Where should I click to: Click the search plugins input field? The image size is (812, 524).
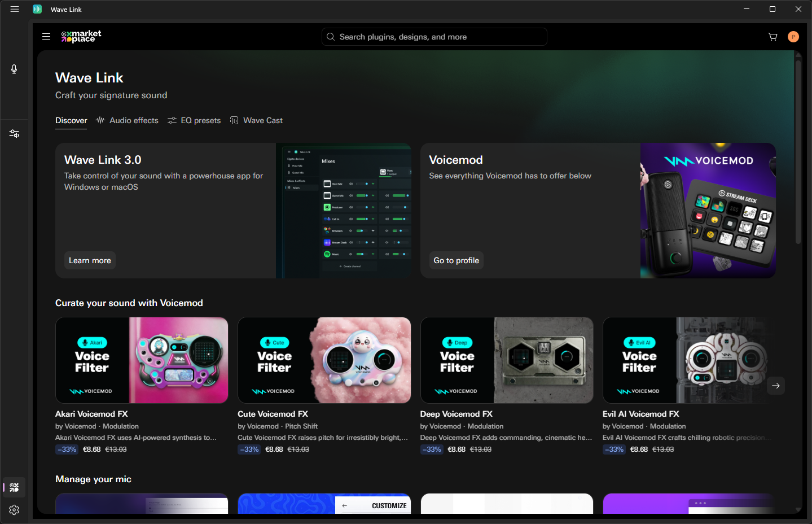[x=434, y=37]
